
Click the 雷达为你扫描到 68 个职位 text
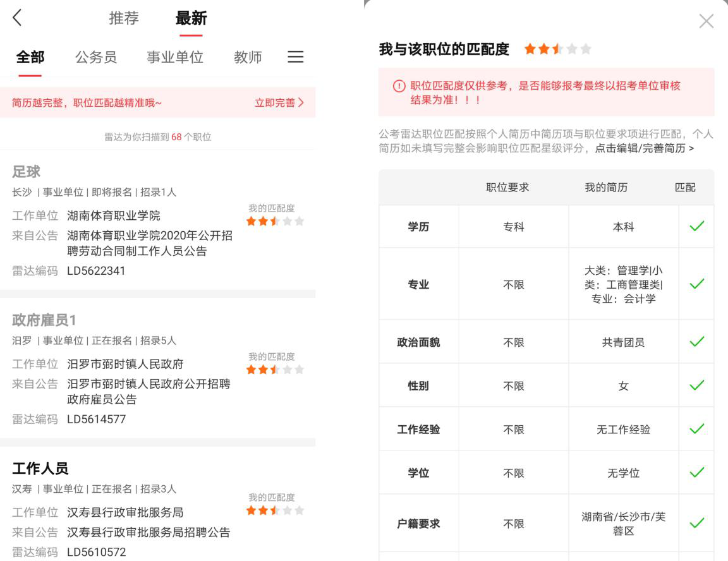tap(157, 137)
